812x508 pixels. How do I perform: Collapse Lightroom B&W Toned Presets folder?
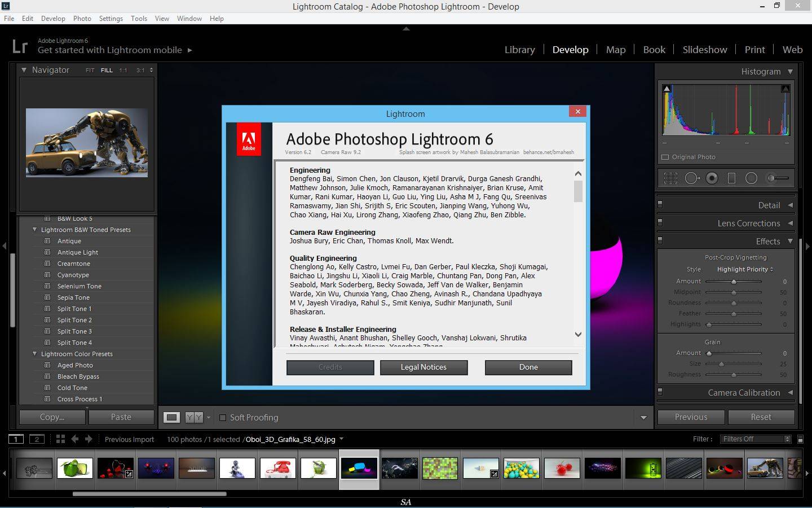35,230
